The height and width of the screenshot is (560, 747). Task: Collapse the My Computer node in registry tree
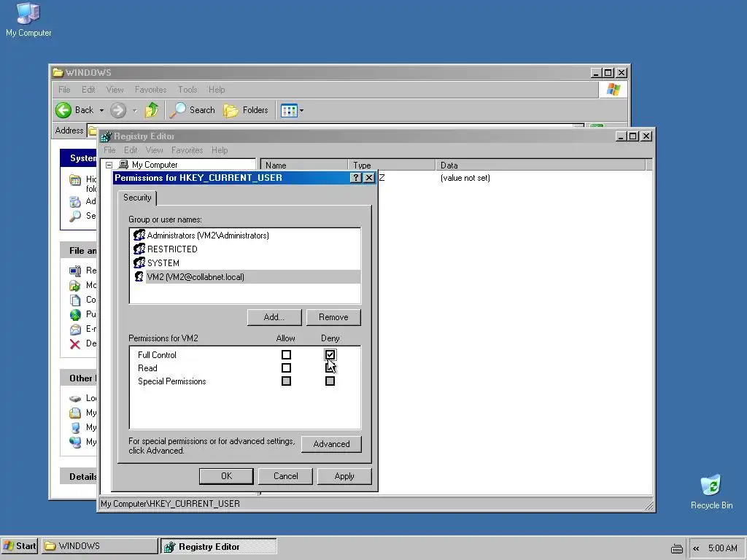109,165
